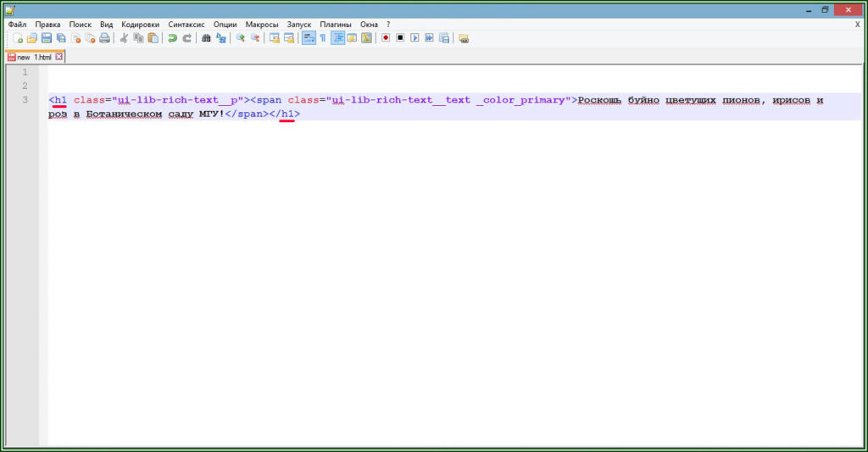Cut selection with the scissors icon
Viewport: 868px width, 452px height.
[124, 38]
